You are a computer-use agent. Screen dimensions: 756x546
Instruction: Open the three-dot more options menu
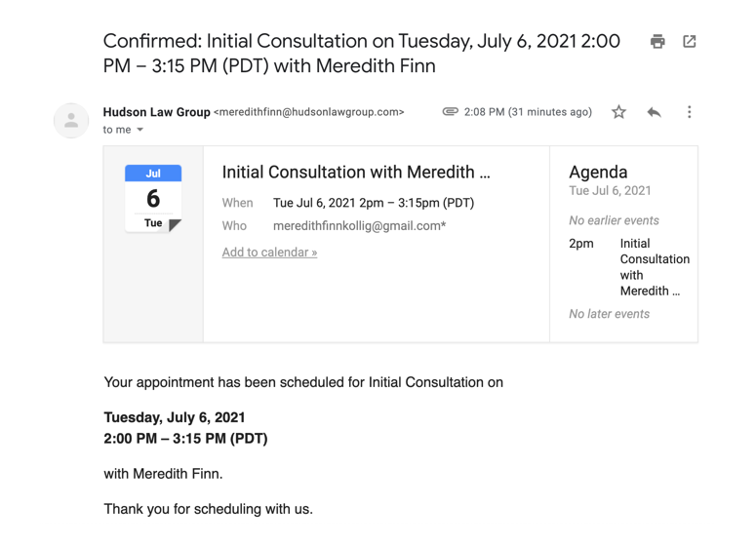click(x=689, y=112)
